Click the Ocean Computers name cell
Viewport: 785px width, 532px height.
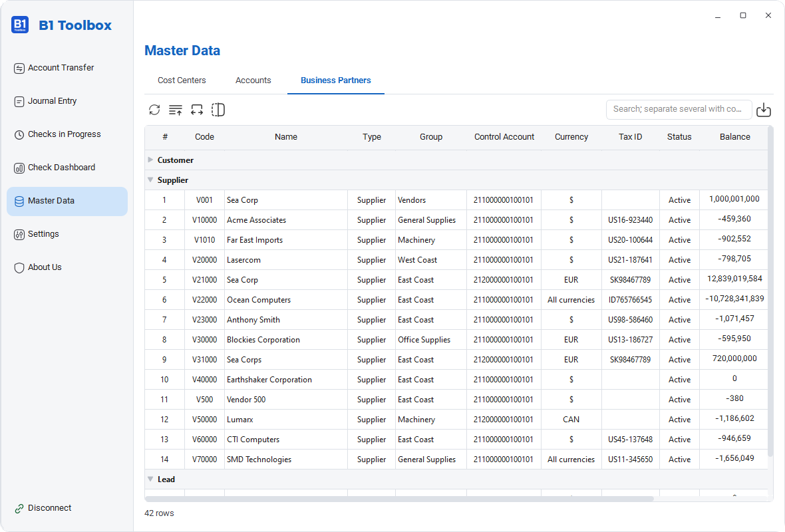[286, 300]
